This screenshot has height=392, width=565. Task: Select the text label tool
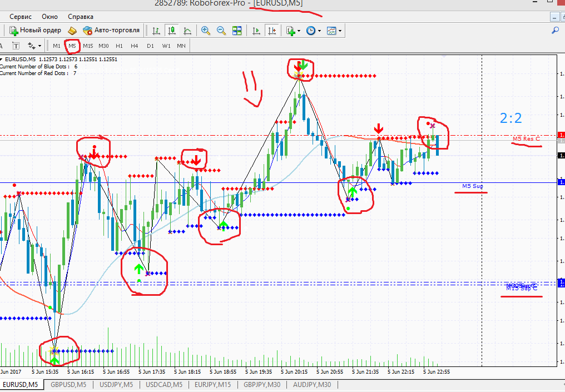coord(16,46)
